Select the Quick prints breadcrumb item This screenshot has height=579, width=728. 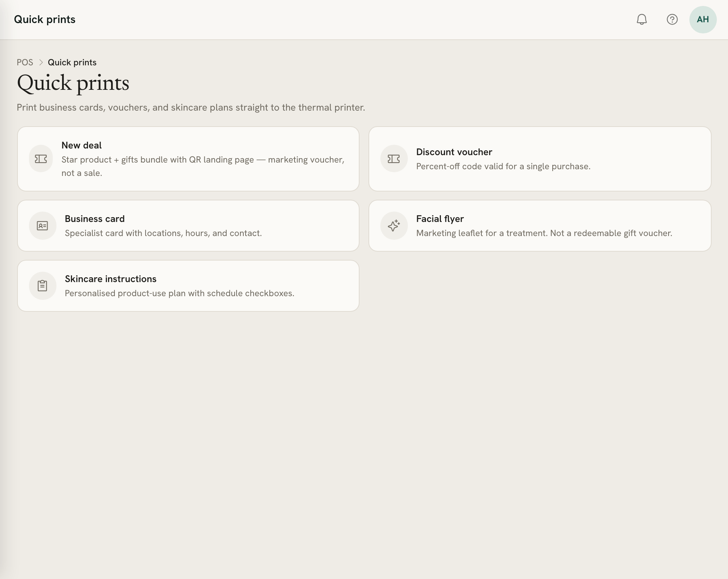(x=72, y=62)
